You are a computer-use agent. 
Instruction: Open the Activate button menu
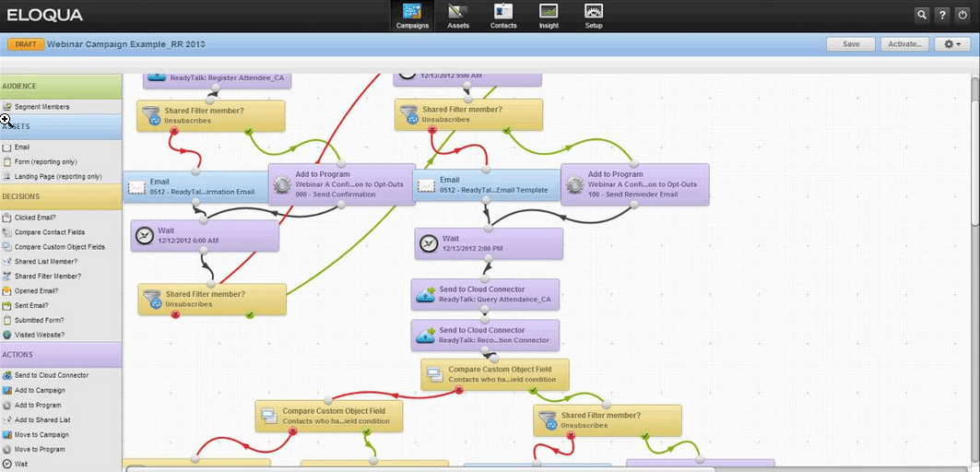click(x=903, y=44)
